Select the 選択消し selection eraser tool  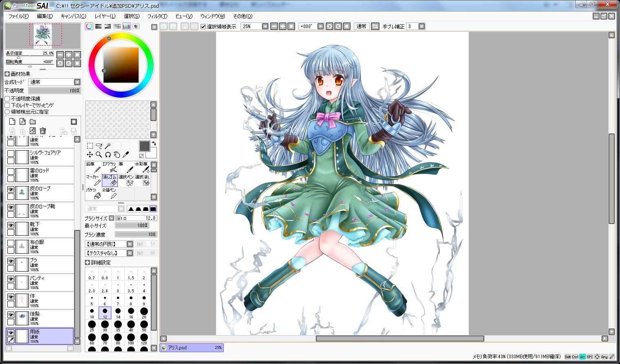[142, 180]
